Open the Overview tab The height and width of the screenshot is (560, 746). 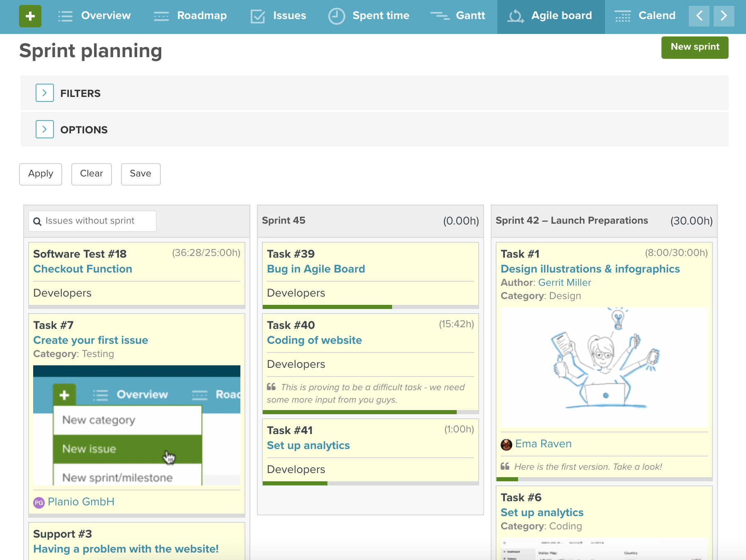[x=94, y=16]
